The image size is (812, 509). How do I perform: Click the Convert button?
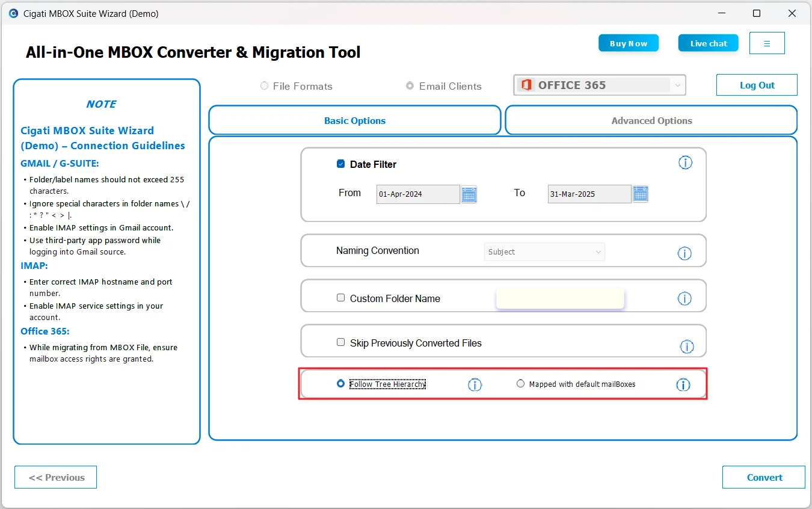click(x=764, y=477)
